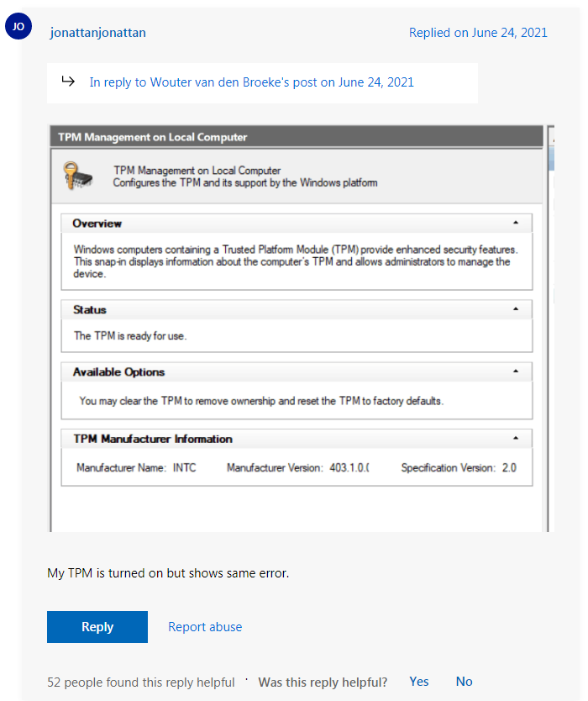Collapse the TPM Manufacturer Information section arrow
This screenshot has height=701, width=588.
point(516,438)
